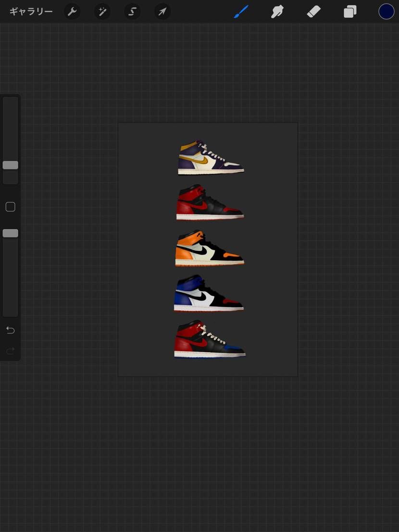The height and width of the screenshot is (532, 399).
Task: Activate the Selection S-shaped tool
Action: 132,12
